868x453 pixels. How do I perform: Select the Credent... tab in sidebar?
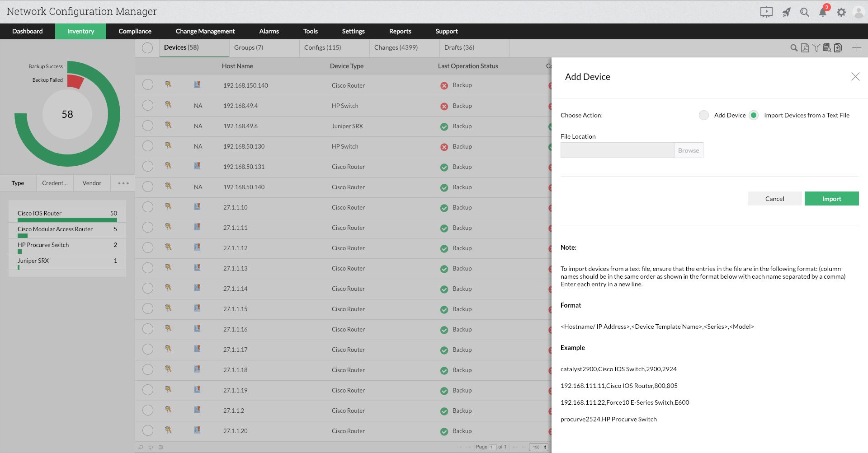(55, 183)
